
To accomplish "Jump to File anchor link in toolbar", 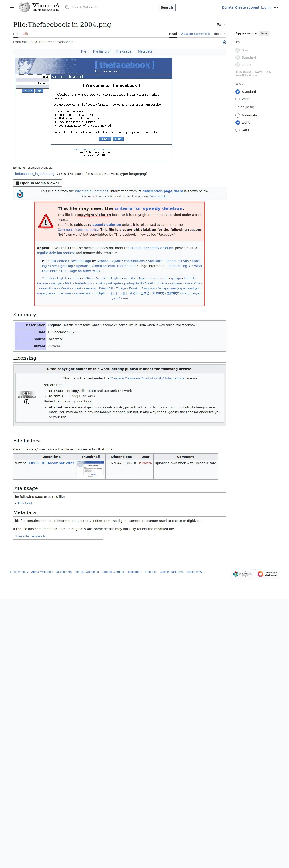I will (x=84, y=52).
